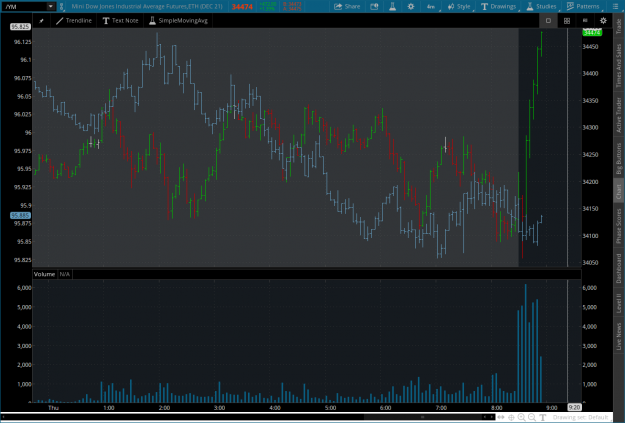The image size is (625, 423).
Task: Open the Drawing set: Default selector
Action: click(580, 417)
